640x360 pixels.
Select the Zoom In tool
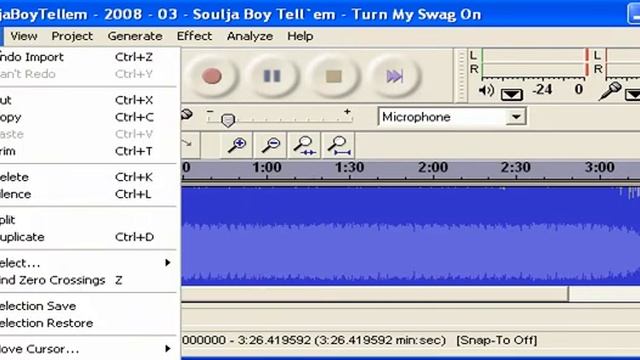tap(236, 145)
